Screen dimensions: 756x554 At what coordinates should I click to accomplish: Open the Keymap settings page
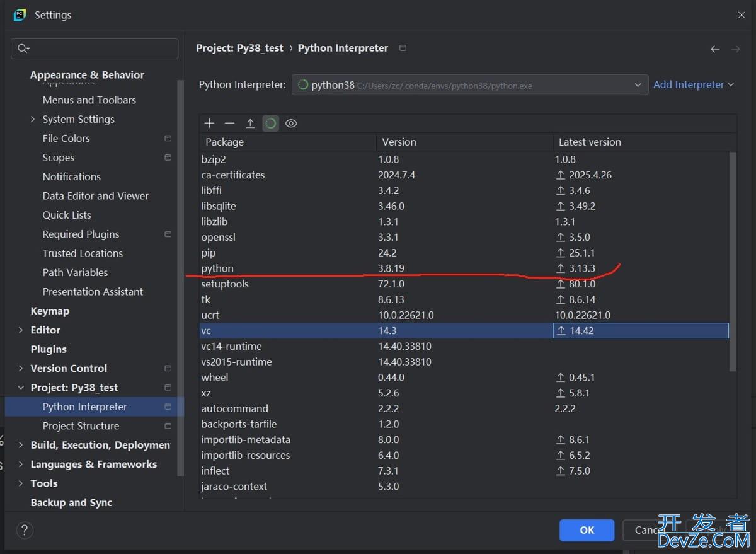pos(50,311)
